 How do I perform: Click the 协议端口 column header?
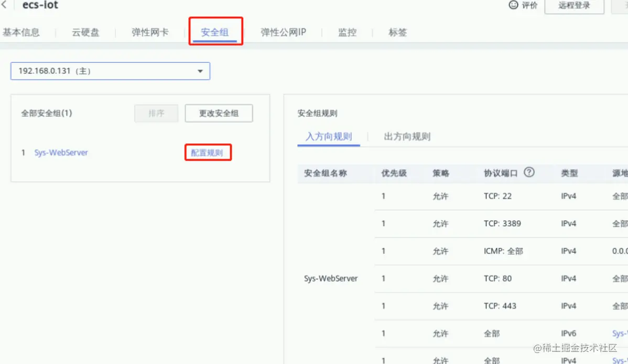(x=501, y=173)
